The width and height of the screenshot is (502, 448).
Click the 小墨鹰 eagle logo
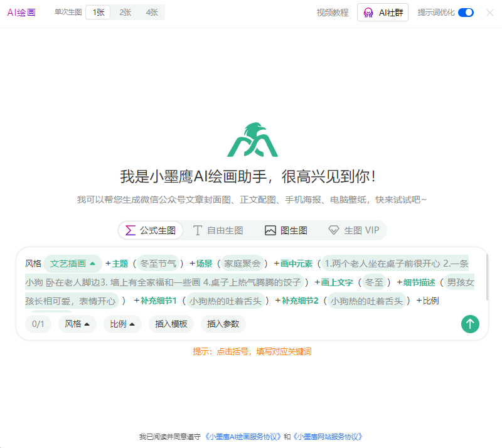click(252, 141)
